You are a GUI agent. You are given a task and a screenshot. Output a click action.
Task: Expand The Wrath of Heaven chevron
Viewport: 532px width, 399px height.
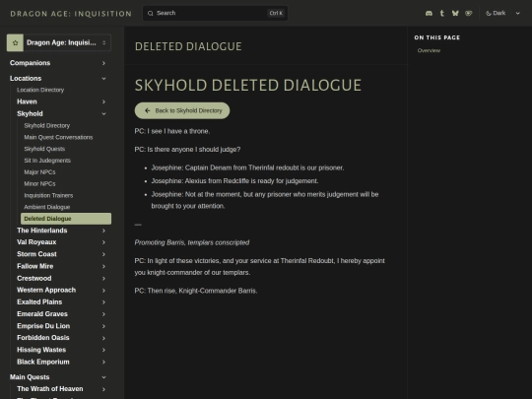tap(103, 389)
